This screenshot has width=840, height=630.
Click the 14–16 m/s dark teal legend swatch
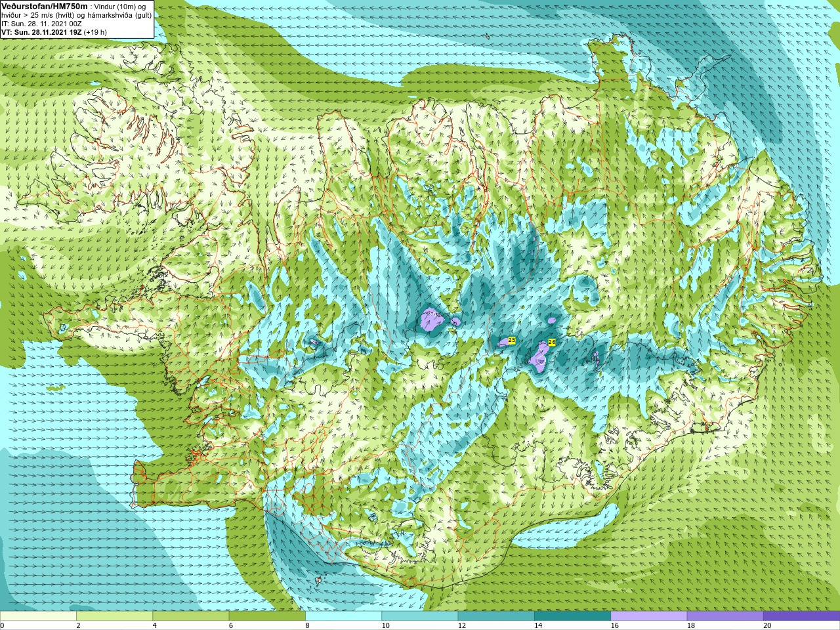tap(572, 616)
